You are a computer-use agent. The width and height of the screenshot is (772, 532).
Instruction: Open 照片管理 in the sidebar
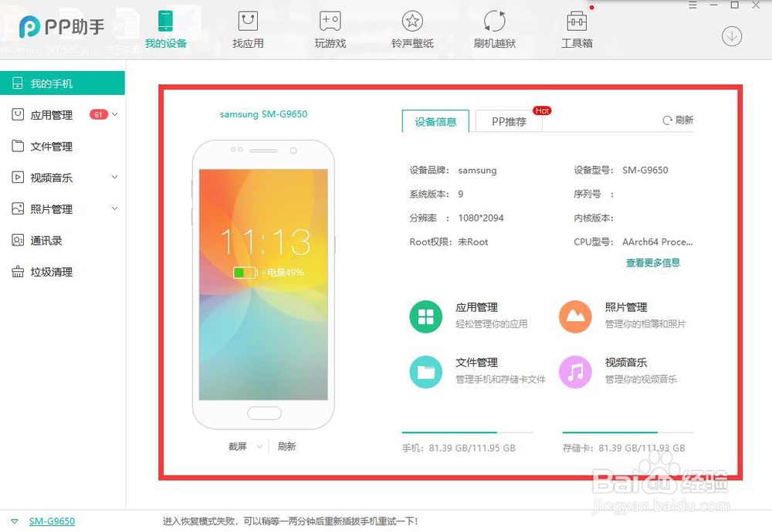pos(51,208)
